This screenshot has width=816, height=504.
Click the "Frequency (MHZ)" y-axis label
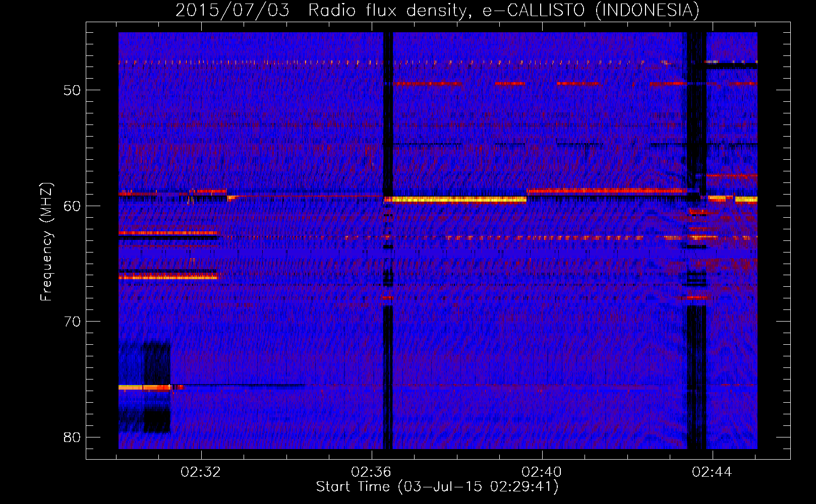click(46, 242)
